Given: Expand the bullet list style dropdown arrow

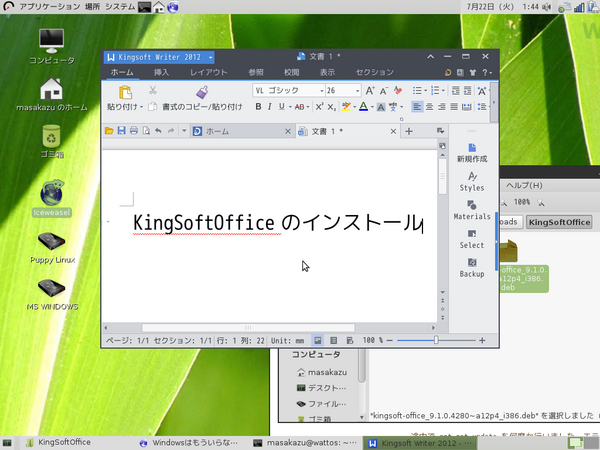Looking at the screenshot, I should click(426, 91).
